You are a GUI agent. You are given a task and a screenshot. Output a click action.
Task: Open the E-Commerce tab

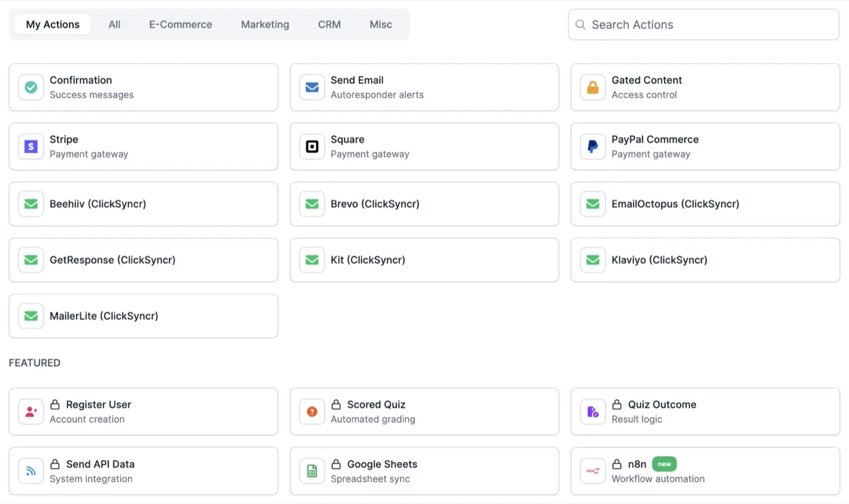click(181, 25)
